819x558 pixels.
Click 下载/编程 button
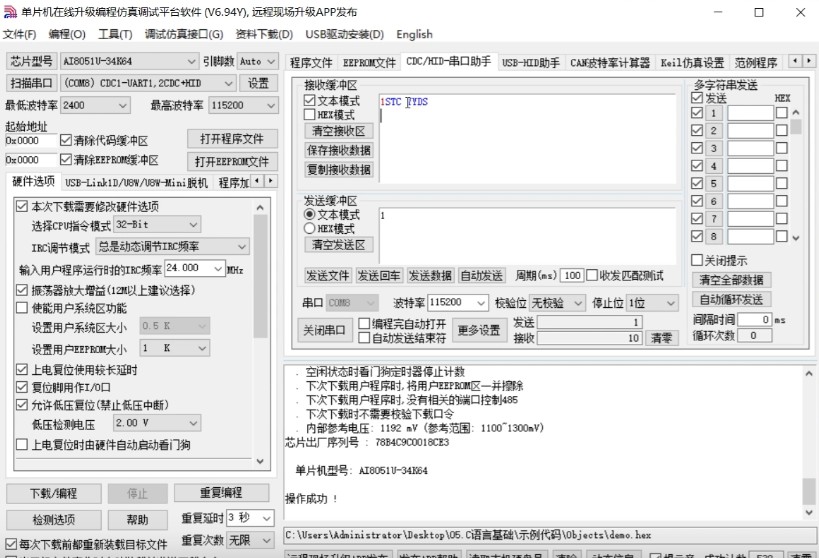click(x=54, y=493)
